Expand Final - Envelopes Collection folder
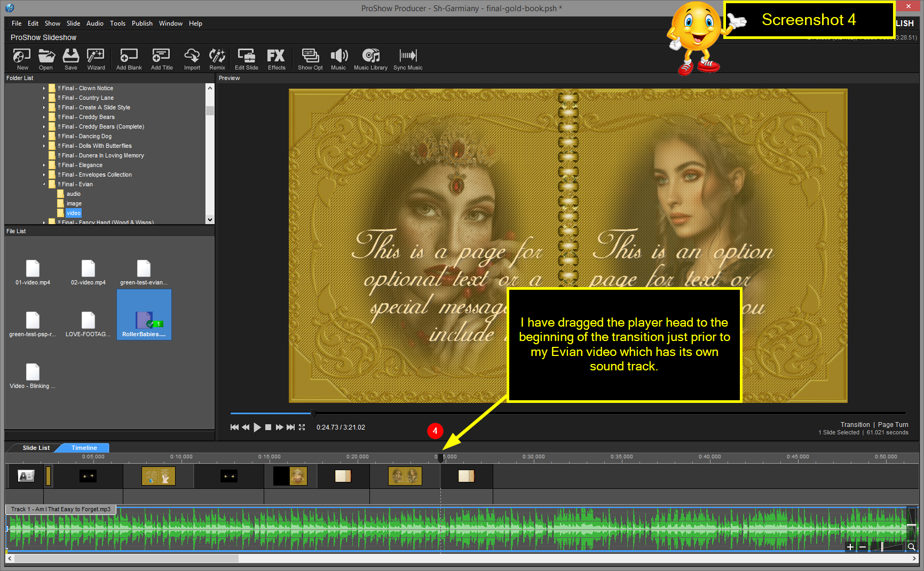 (x=44, y=175)
